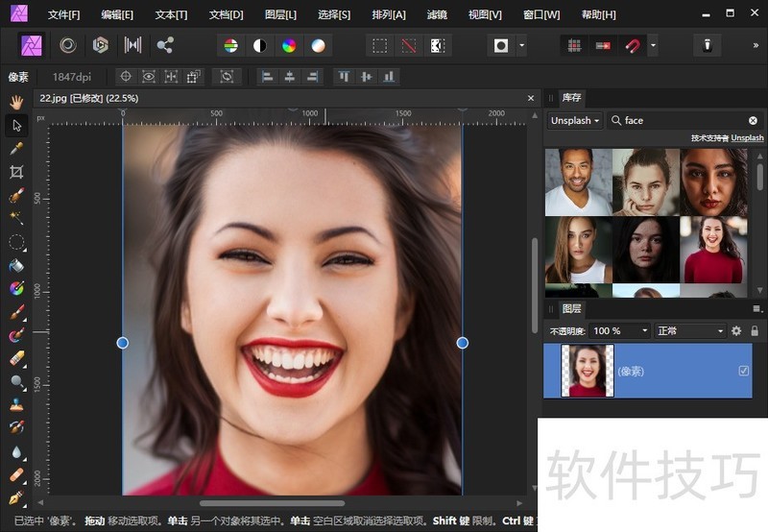Click the face search input field
The width and height of the screenshot is (768, 532).
click(684, 120)
